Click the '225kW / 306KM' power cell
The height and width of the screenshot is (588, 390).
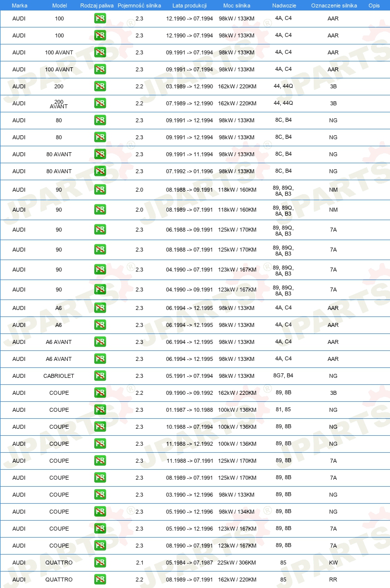(237, 563)
